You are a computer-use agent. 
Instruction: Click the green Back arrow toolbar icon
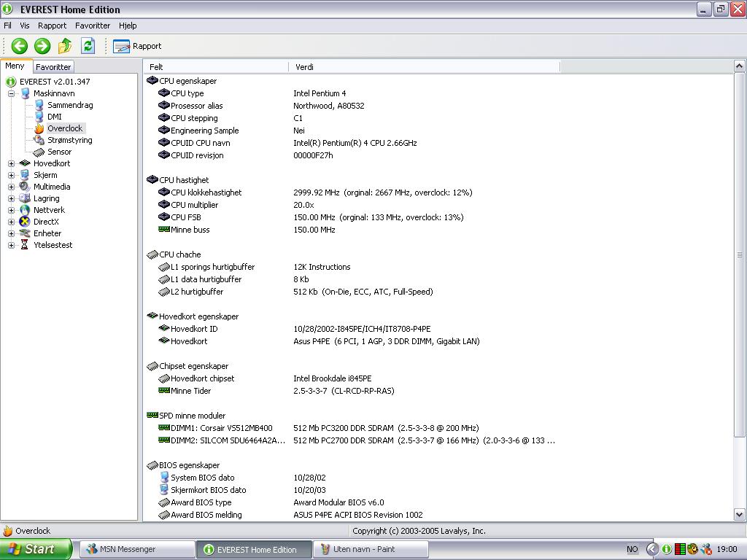click(x=20, y=46)
